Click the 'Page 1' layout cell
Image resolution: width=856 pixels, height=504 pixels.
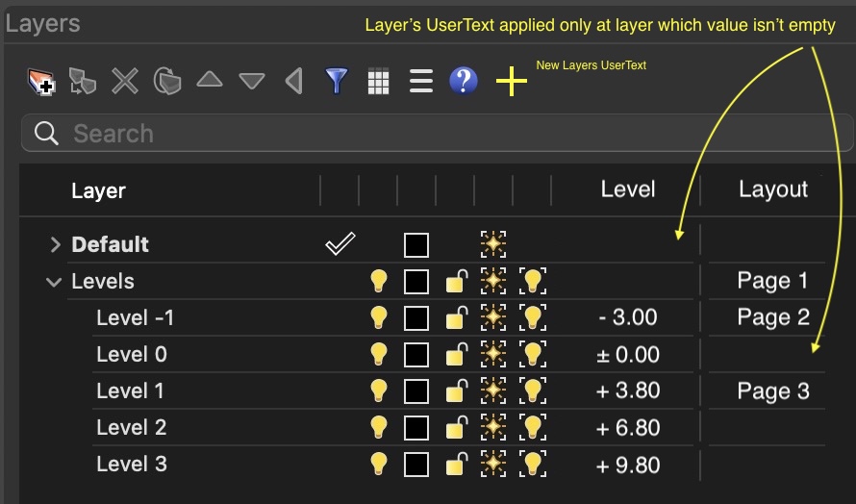click(x=772, y=281)
